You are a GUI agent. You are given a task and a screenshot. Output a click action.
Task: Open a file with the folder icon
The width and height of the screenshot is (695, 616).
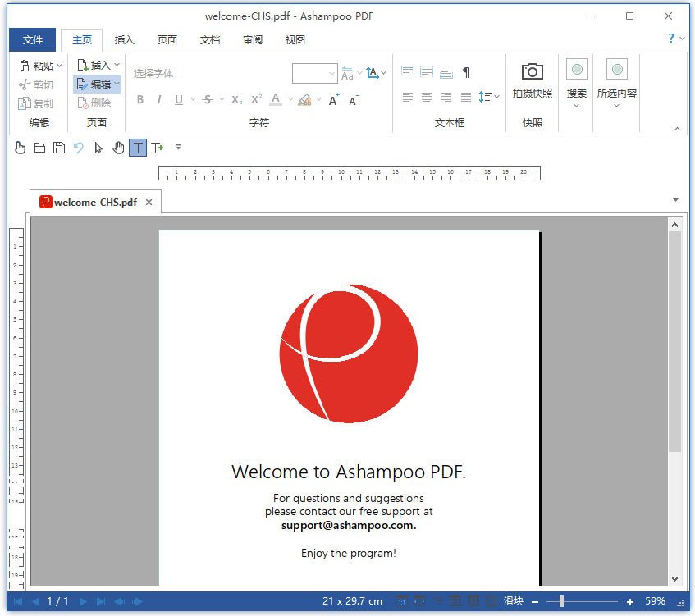(x=39, y=148)
